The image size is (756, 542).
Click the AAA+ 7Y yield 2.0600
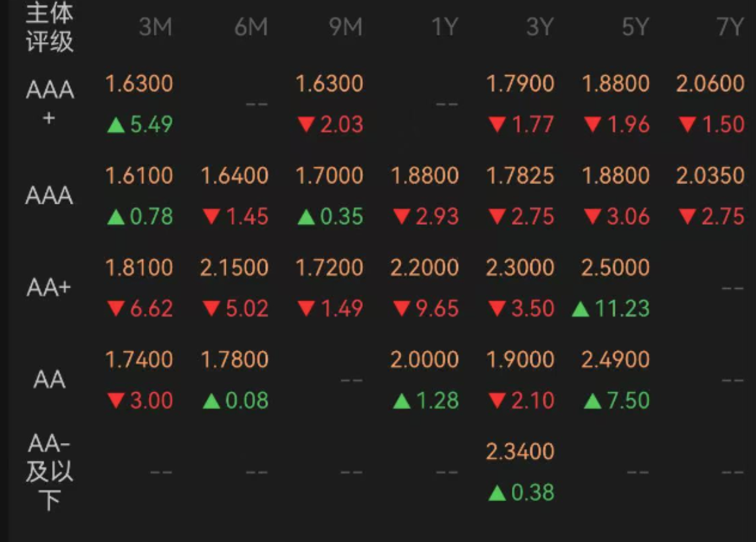pyautogui.click(x=710, y=84)
